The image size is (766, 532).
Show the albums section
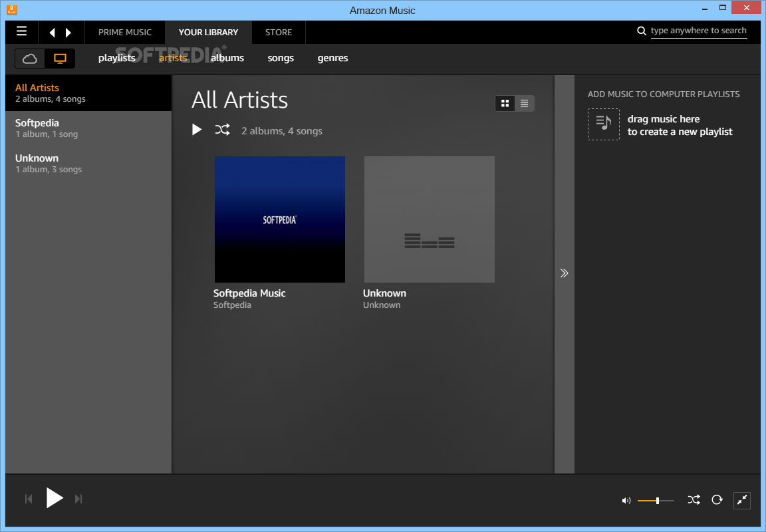point(227,58)
